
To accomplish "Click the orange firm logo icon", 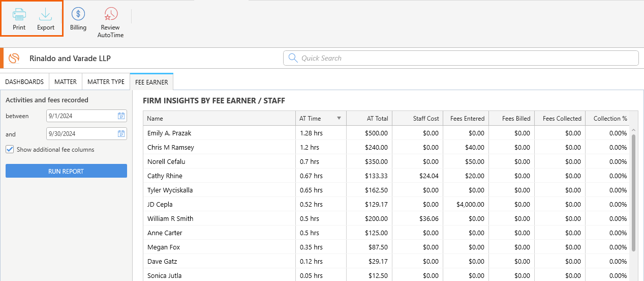I will (14, 58).
